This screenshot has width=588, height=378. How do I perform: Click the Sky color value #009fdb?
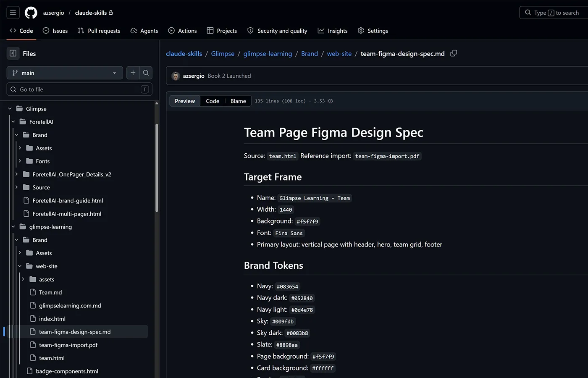pos(283,322)
